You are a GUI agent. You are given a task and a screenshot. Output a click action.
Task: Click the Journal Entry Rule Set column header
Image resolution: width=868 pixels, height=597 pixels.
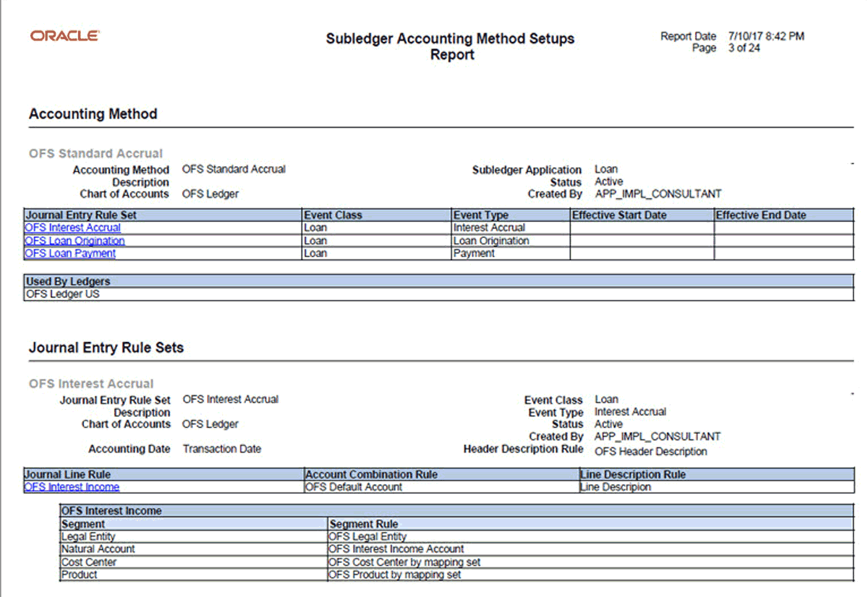click(x=81, y=215)
